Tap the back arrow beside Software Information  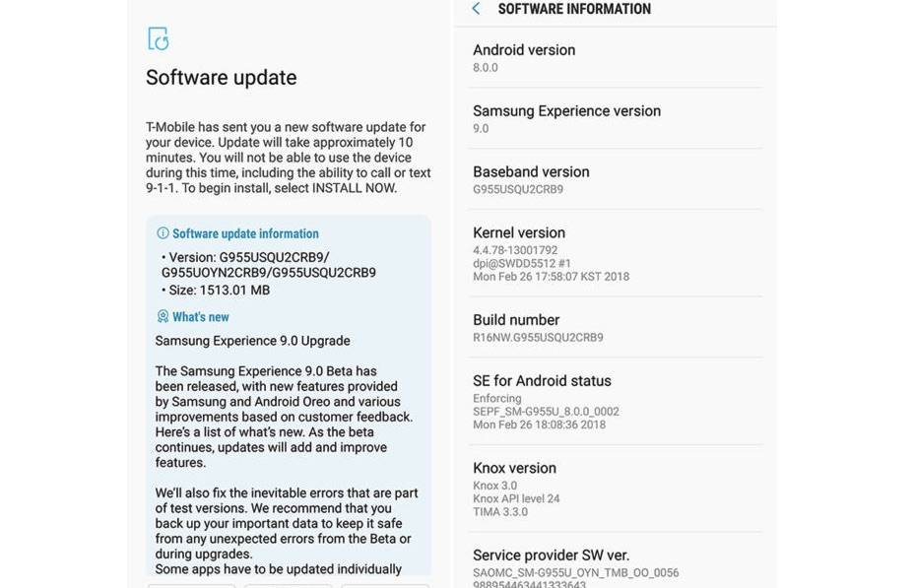click(x=477, y=9)
